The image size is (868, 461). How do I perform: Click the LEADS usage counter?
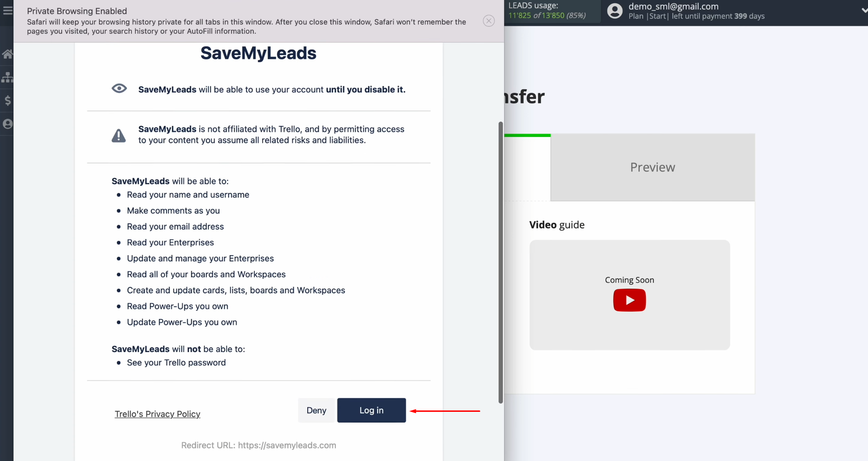click(x=547, y=11)
